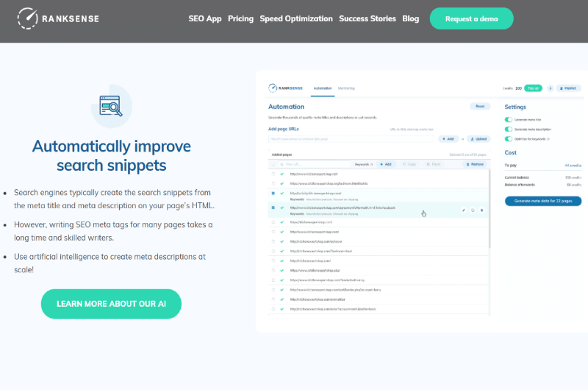The image size is (588, 390).
Task: Open the SEO App menu item
Action: (x=205, y=19)
